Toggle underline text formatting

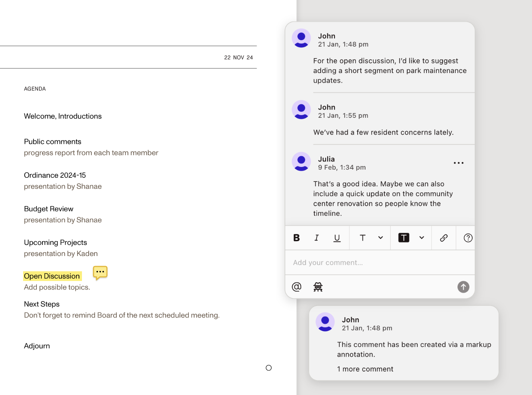[337, 238]
